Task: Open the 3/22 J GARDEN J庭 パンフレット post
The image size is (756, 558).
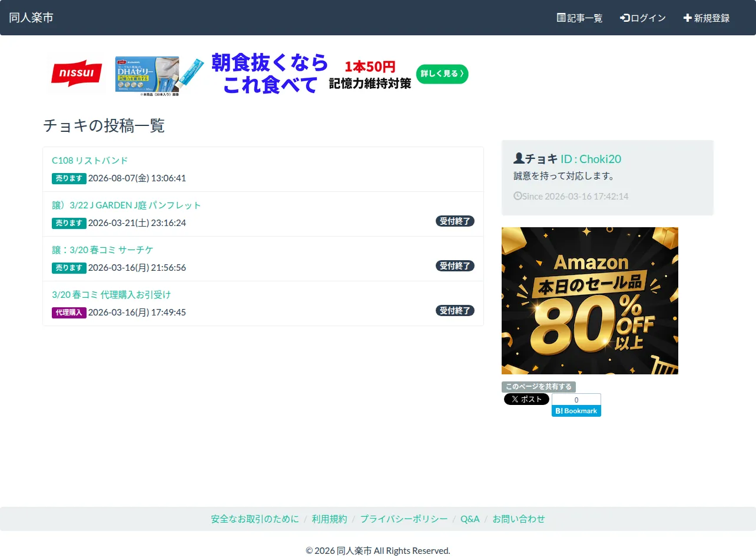Action: pos(127,205)
